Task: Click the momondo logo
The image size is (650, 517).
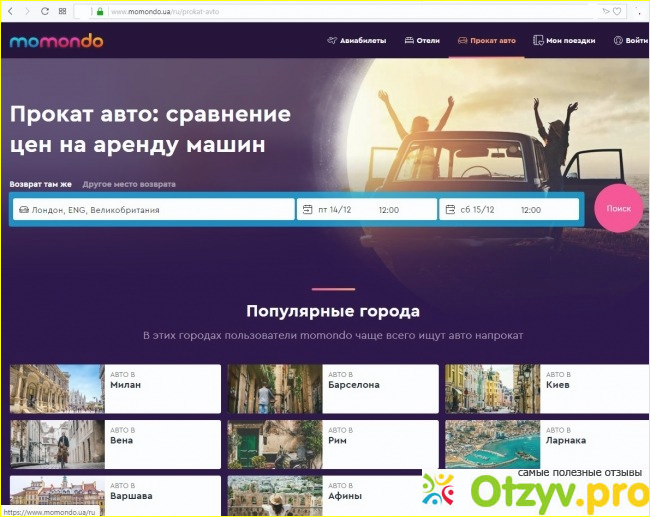Action: point(56,41)
